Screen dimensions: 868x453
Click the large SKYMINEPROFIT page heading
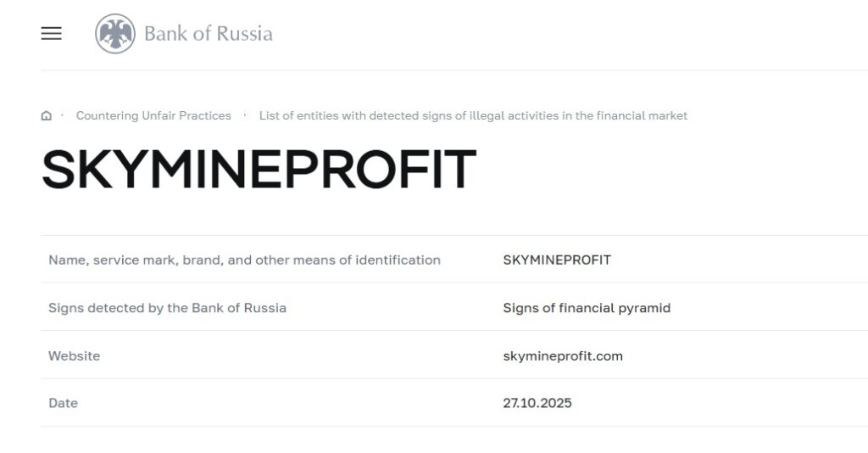(259, 170)
